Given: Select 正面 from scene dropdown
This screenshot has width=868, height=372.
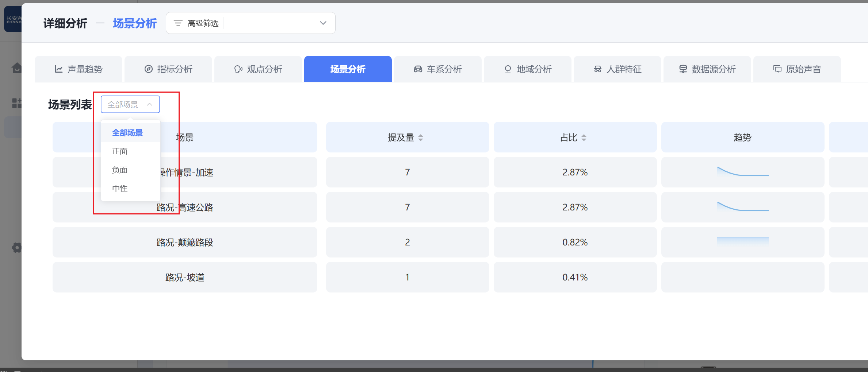Looking at the screenshot, I should [x=120, y=151].
